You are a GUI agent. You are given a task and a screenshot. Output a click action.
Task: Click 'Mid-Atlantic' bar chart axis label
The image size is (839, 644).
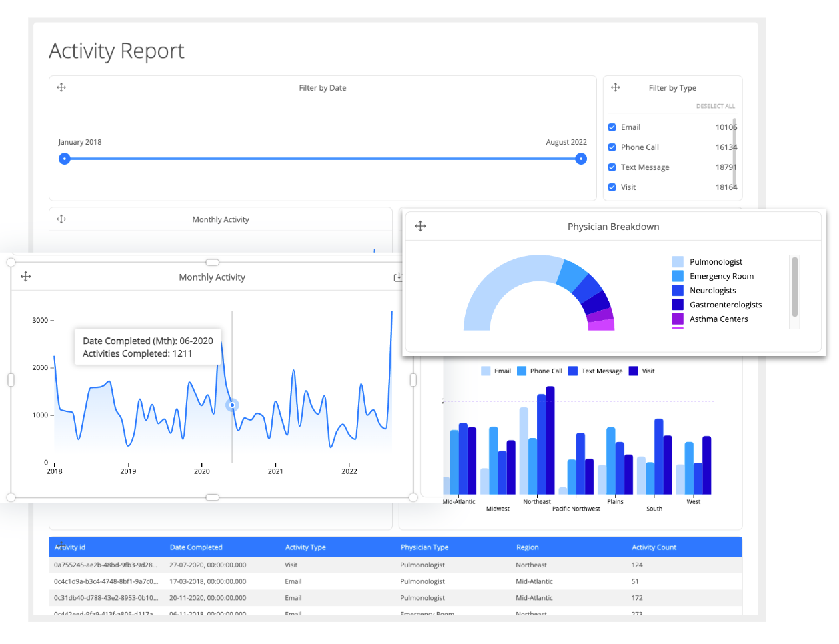click(459, 502)
